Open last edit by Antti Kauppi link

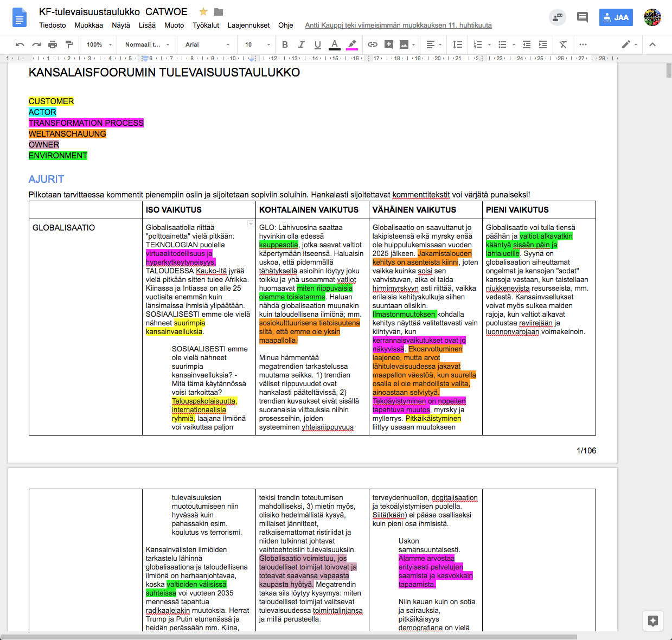398,25
